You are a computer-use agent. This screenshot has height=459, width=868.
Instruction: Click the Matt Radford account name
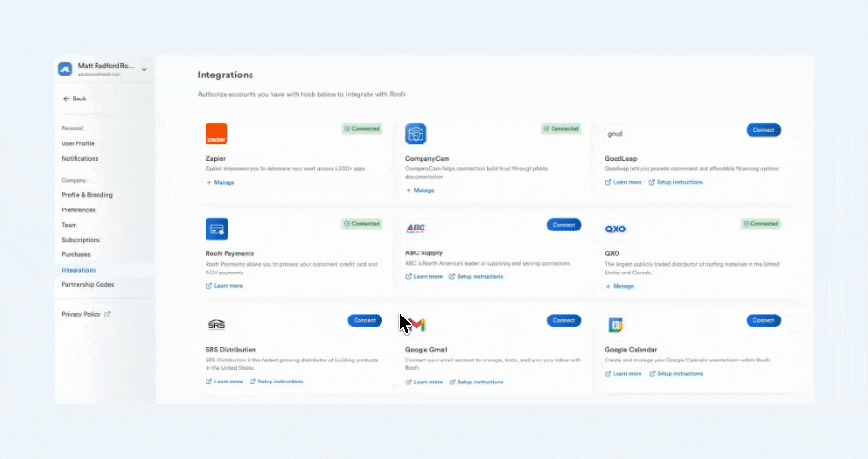coord(106,65)
